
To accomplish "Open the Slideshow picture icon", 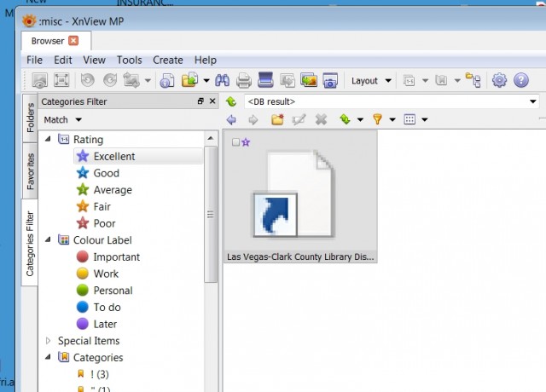I will pyautogui.click(x=309, y=79).
